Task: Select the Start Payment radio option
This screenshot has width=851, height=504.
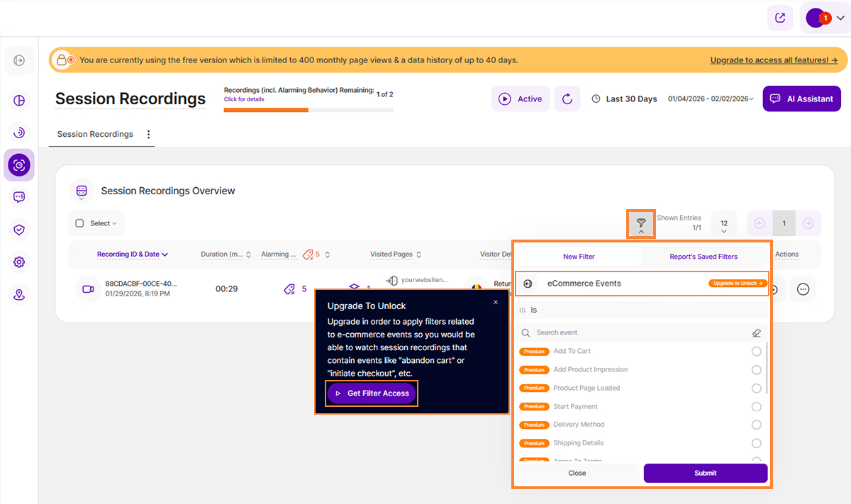Action: point(756,407)
